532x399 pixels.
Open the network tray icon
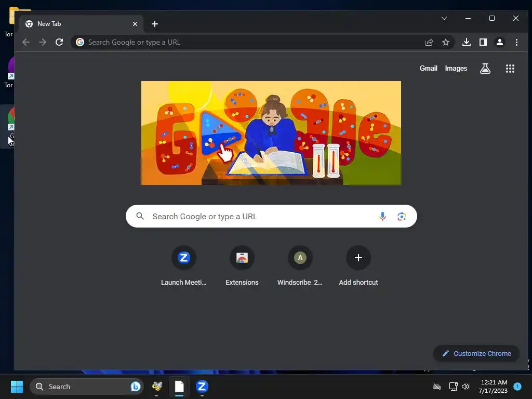click(x=453, y=387)
